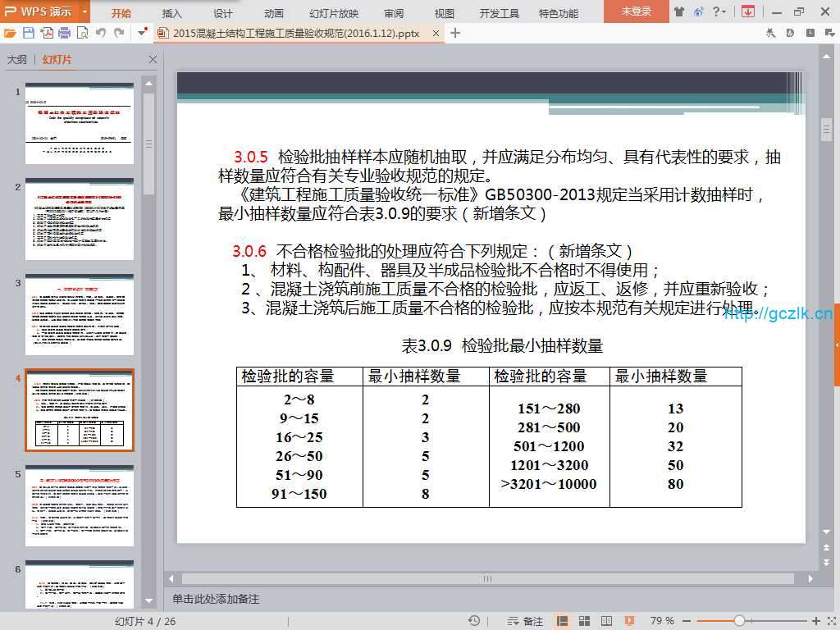Start slideshow from status bar play icon
This screenshot has width=840, height=630.
[629, 621]
